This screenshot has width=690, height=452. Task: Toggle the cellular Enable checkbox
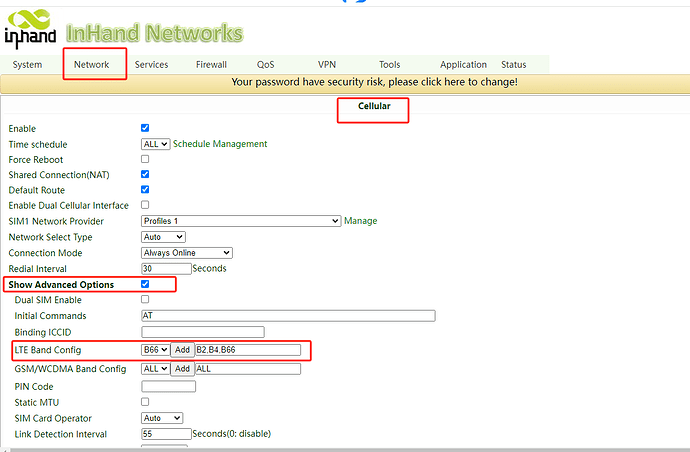click(x=146, y=129)
